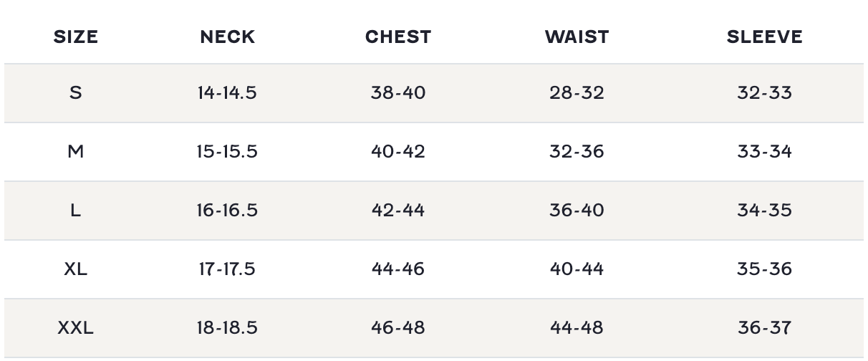The height and width of the screenshot is (361, 868).
Task: Click the NECK column header
Action: click(x=227, y=37)
